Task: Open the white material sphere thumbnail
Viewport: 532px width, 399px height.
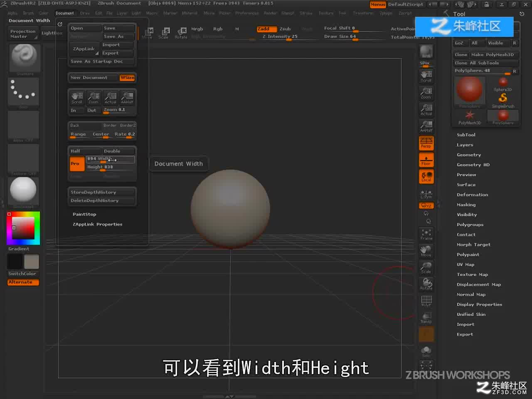Action: point(24,192)
